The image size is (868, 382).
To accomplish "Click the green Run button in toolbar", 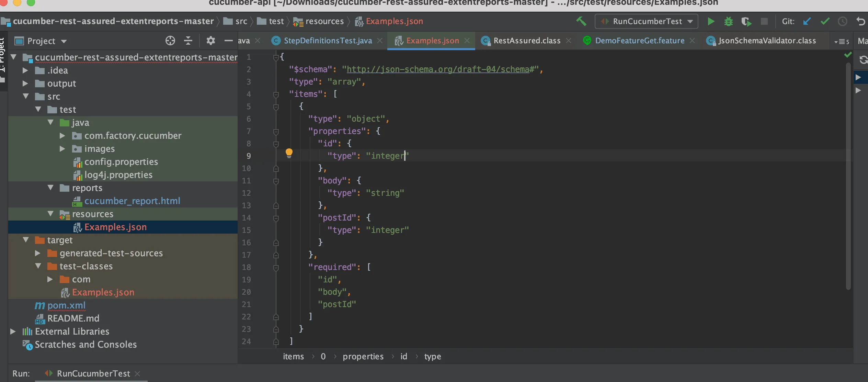I will pos(711,22).
